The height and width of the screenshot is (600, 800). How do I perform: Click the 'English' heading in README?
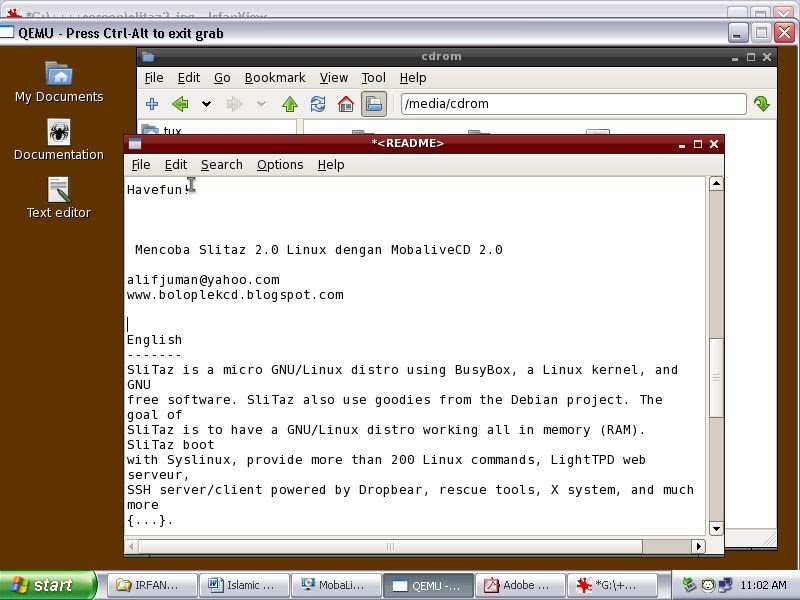(154, 340)
